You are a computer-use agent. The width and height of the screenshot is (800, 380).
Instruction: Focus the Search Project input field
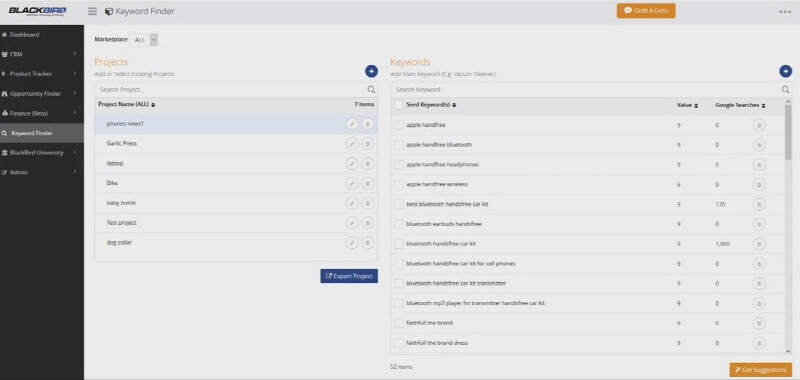[231, 90]
